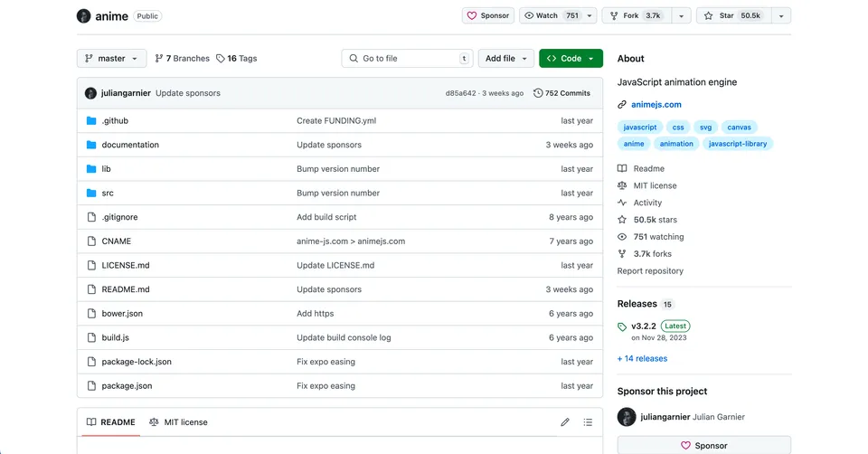Open the animejs.com website link

coord(656,105)
